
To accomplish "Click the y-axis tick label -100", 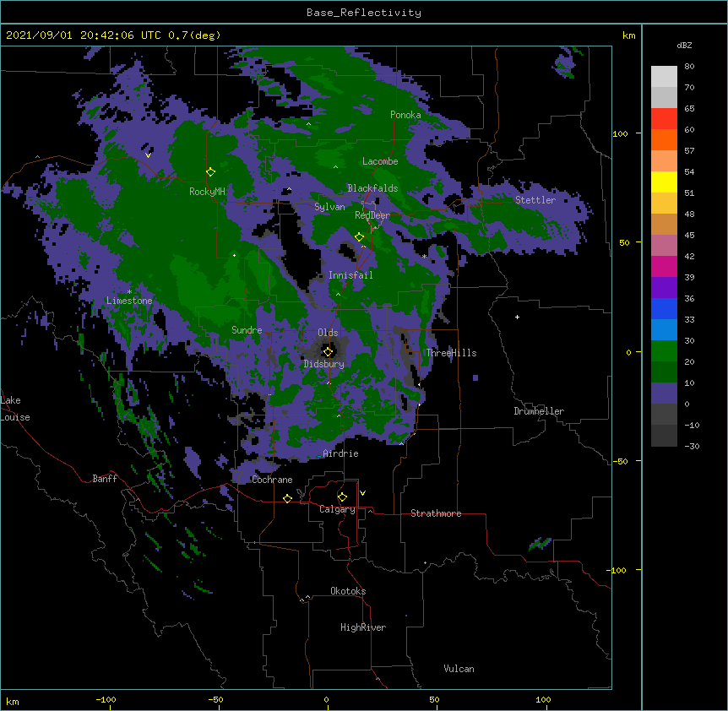I will [x=617, y=570].
